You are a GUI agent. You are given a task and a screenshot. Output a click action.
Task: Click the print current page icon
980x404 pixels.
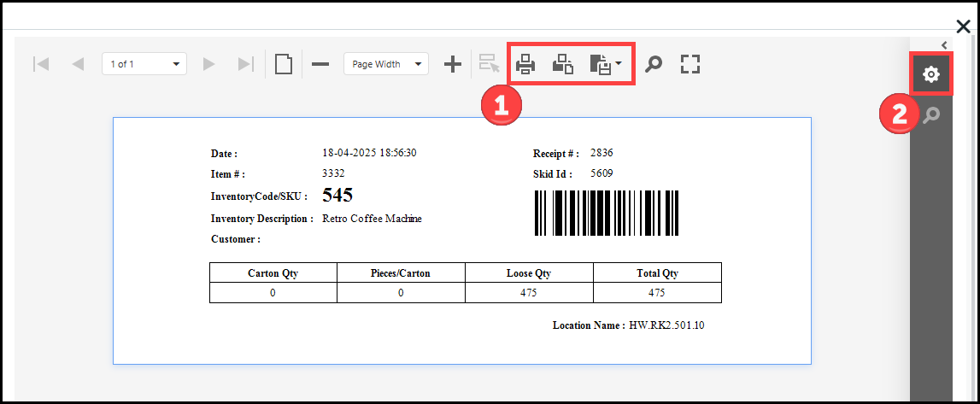click(562, 64)
